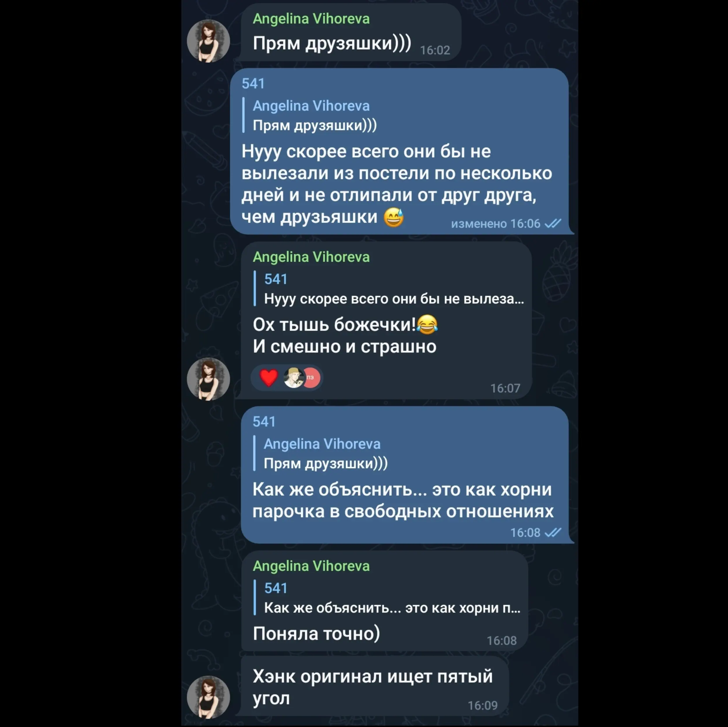Viewport: 728px width, 727px height.
Task: Tap Angelina's avatar beside the 16:07 message
Action: (208, 379)
